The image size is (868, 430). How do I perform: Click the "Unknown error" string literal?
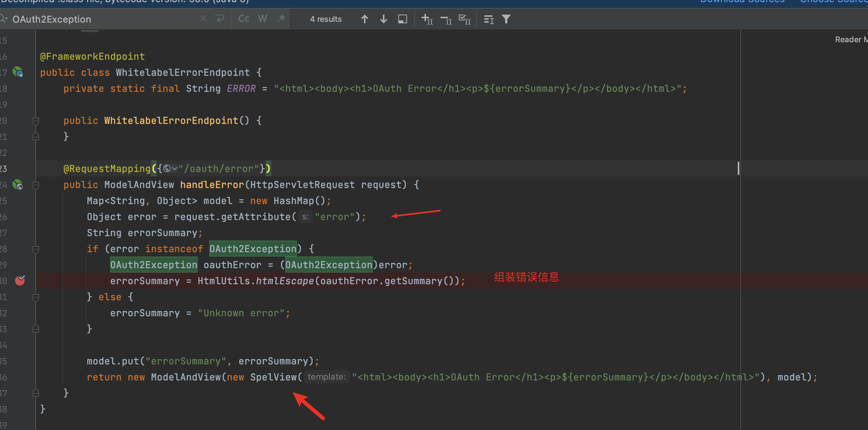[x=241, y=313]
